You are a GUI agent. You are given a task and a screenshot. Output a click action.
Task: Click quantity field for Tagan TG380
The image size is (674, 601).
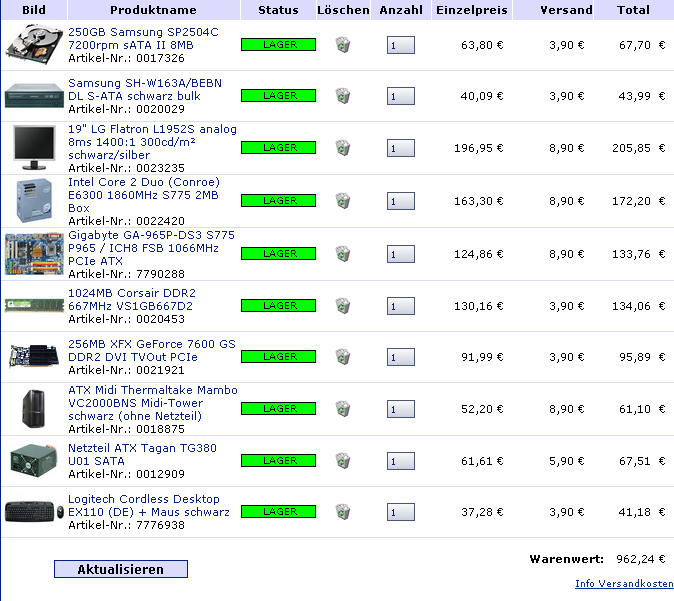[401, 461]
